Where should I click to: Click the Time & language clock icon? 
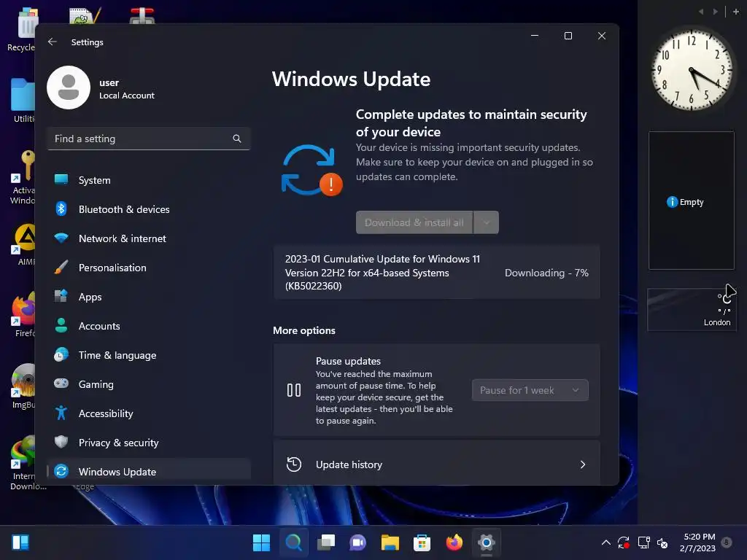tap(61, 355)
